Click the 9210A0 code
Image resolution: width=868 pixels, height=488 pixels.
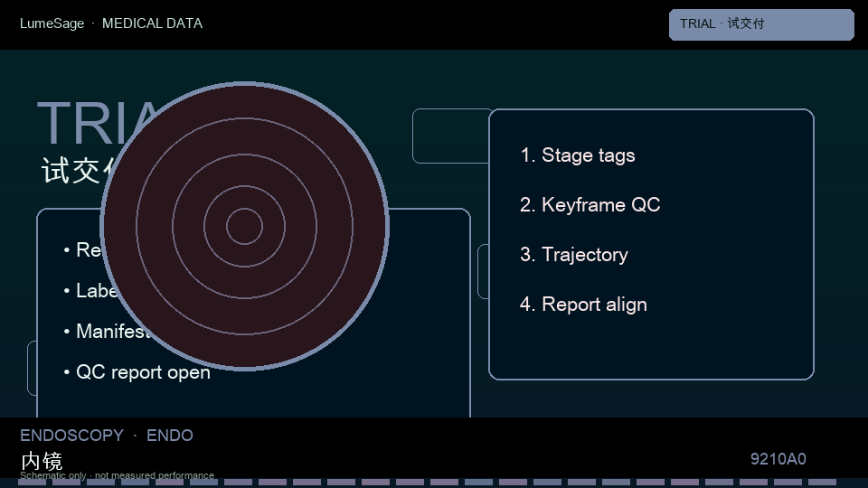click(x=778, y=459)
